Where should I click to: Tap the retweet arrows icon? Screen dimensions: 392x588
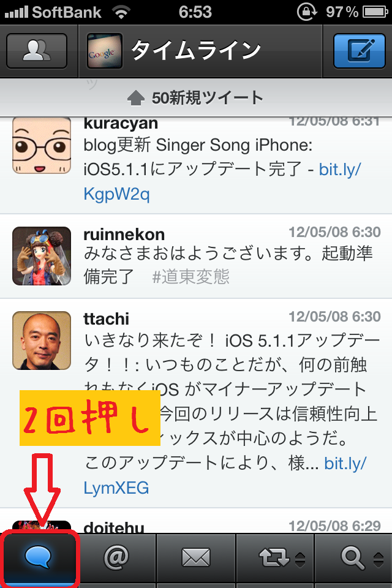[274, 557]
